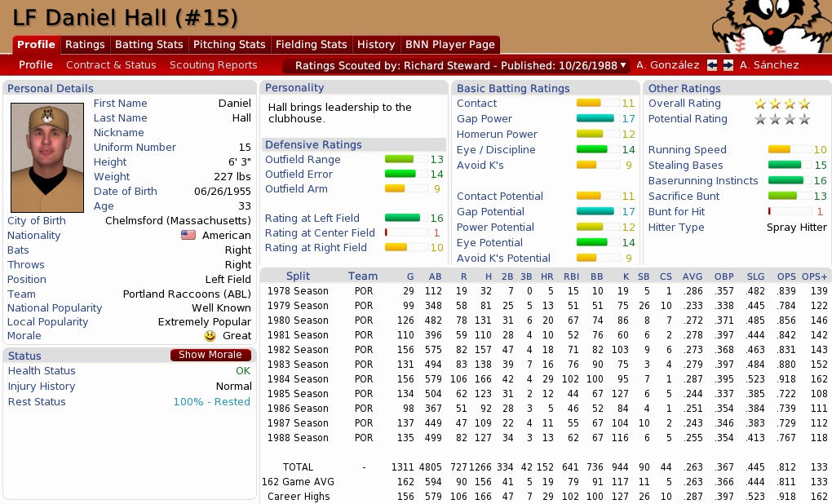Select the Scouting Reports subtab
Screen dimensions: 832x504
click(x=213, y=65)
